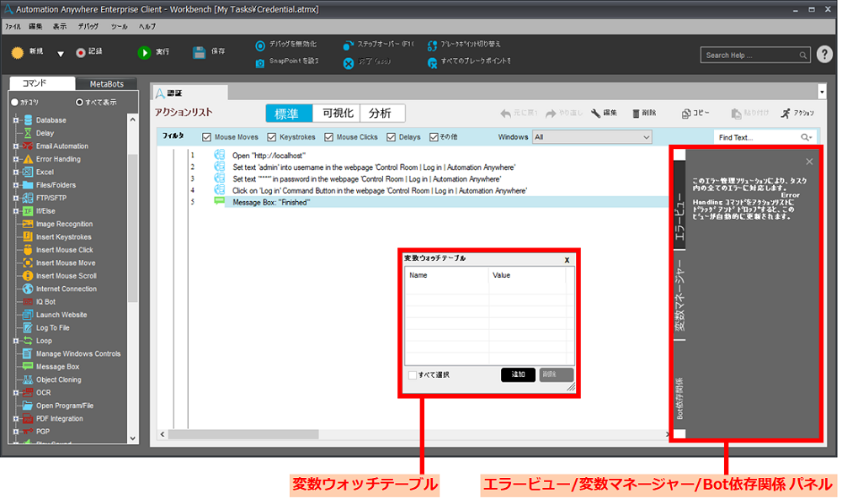Click the Edit (編集) wrench icon

(595, 114)
